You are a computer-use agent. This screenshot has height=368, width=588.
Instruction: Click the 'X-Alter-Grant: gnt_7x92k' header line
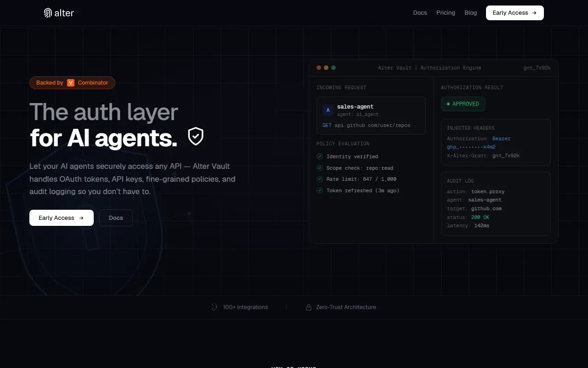(x=483, y=155)
